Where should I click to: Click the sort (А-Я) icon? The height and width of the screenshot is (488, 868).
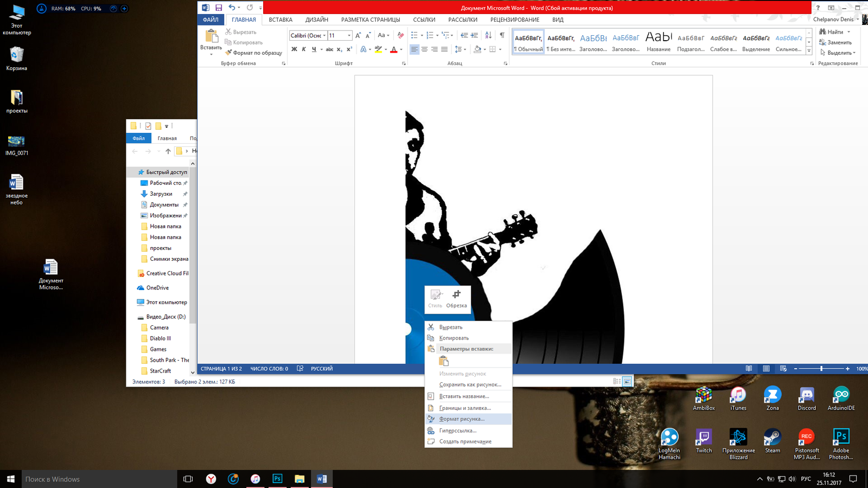488,35
